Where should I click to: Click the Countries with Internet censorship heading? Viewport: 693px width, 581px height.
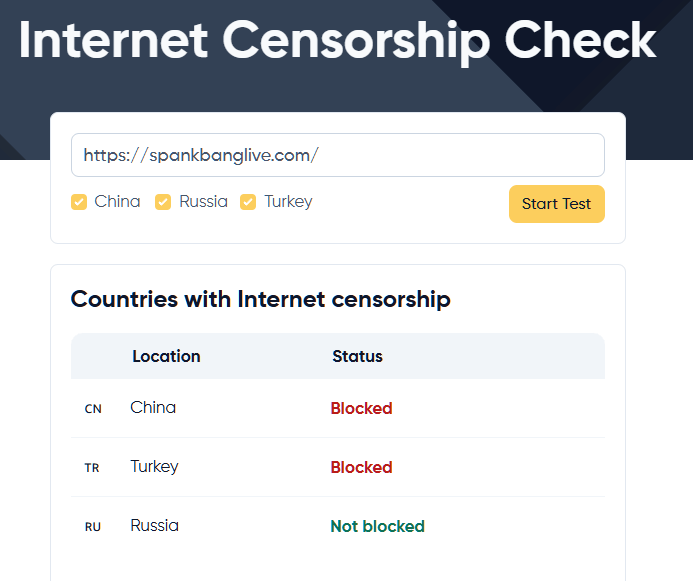point(260,298)
